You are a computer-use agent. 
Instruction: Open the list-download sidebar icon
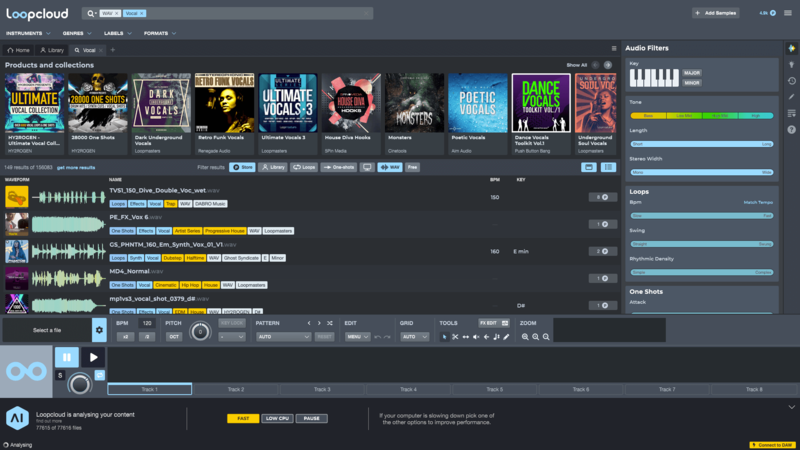point(791,113)
